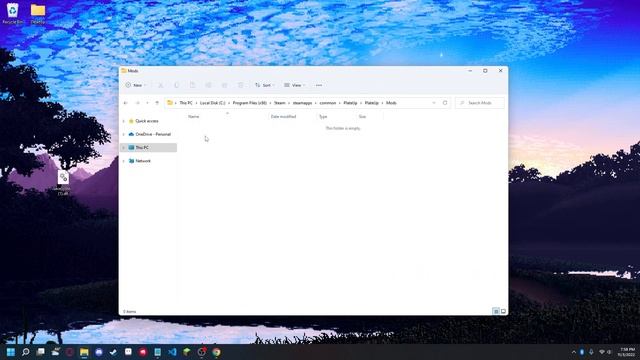The width and height of the screenshot is (640, 360).
Task: Click the Rename toolbar icon
Action: point(208,85)
